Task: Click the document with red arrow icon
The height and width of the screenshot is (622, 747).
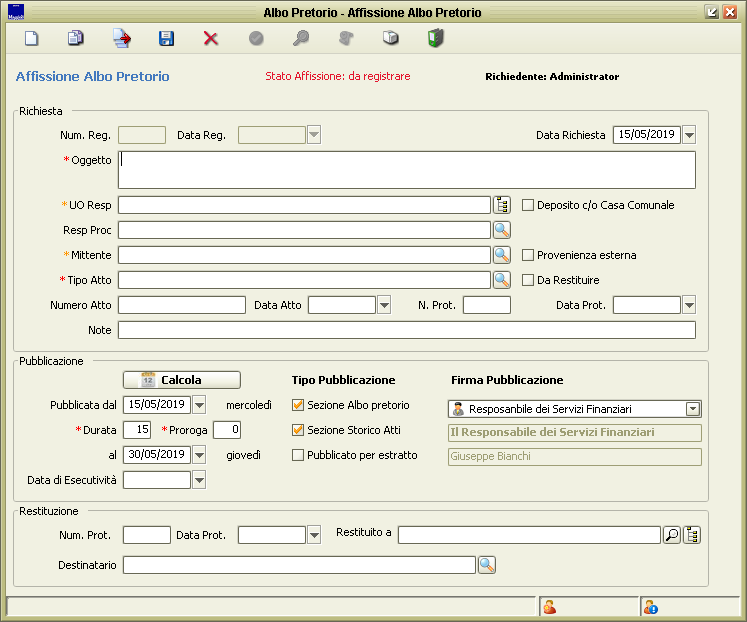Action: pyautogui.click(x=121, y=39)
